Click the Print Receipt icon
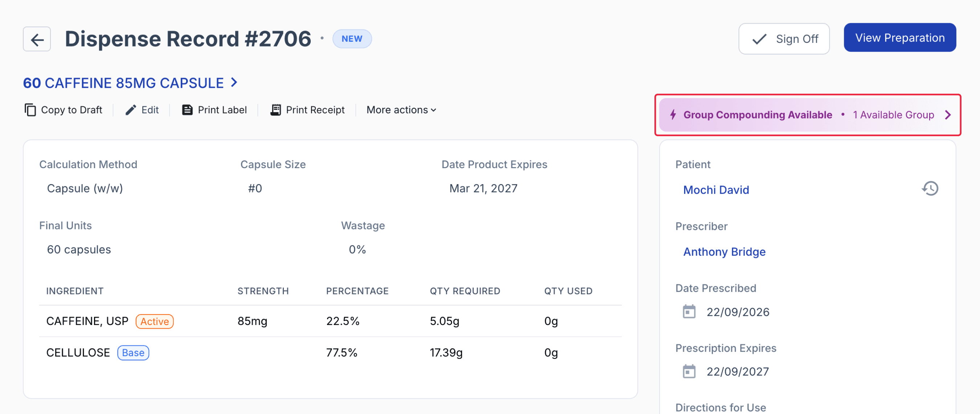The height and width of the screenshot is (414, 980). point(275,110)
